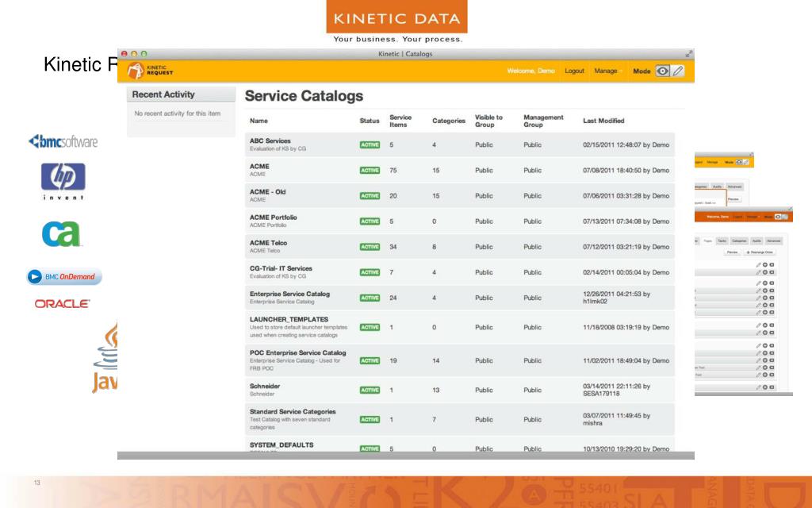Open Standard Service Categories catalog
This screenshot has width=812, height=508.
tap(293, 412)
